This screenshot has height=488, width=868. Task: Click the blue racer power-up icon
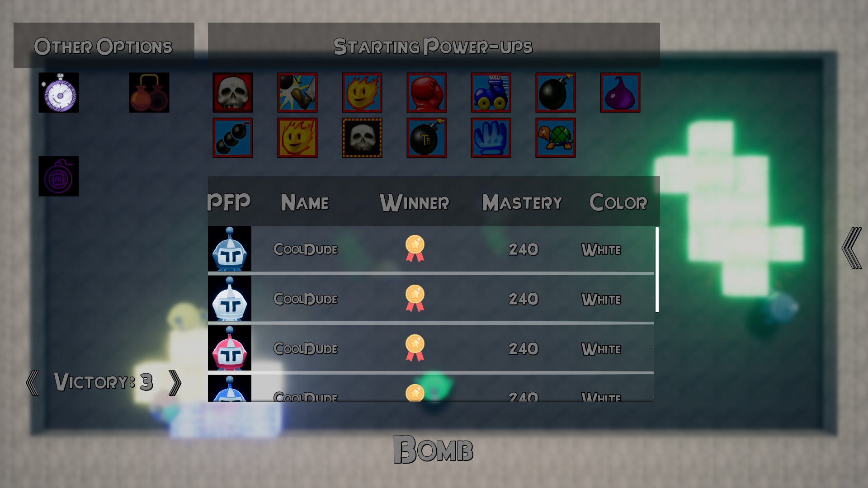coord(491,92)
